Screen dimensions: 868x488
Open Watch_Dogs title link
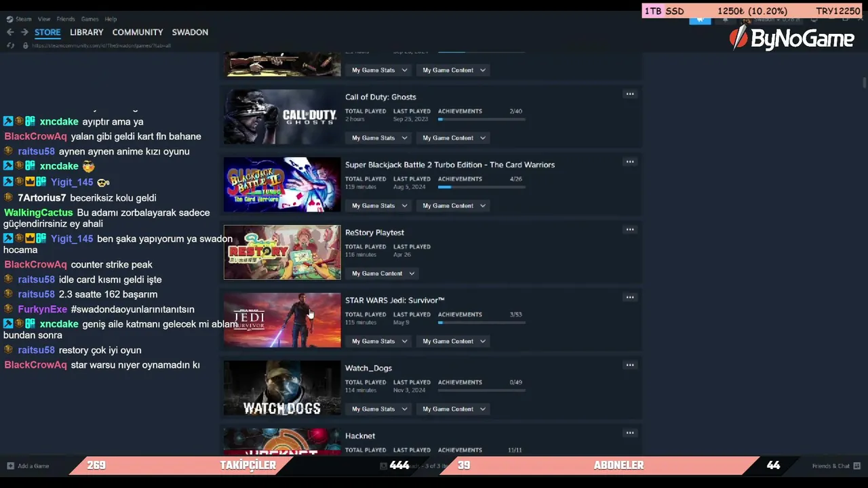click(x=368, y=368)
